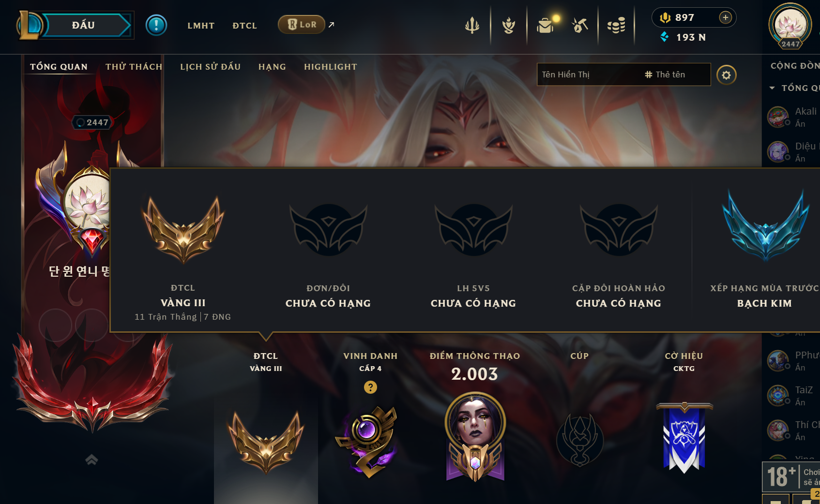Switch to the LỊCH SỬ ĐẤU tab
The height and width of the screenshot is (504, 820).
pyautogui.click(x=210, y=67)
